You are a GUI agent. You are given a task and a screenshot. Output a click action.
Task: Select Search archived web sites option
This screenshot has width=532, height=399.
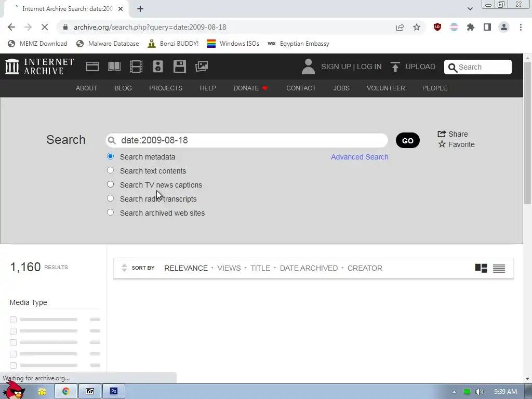coord(110,212)
